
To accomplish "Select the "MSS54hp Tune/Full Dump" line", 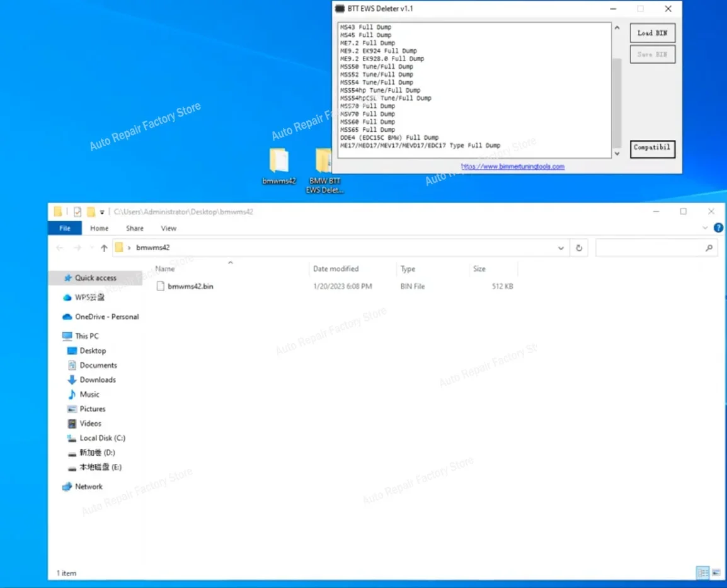I will point(380,90).
